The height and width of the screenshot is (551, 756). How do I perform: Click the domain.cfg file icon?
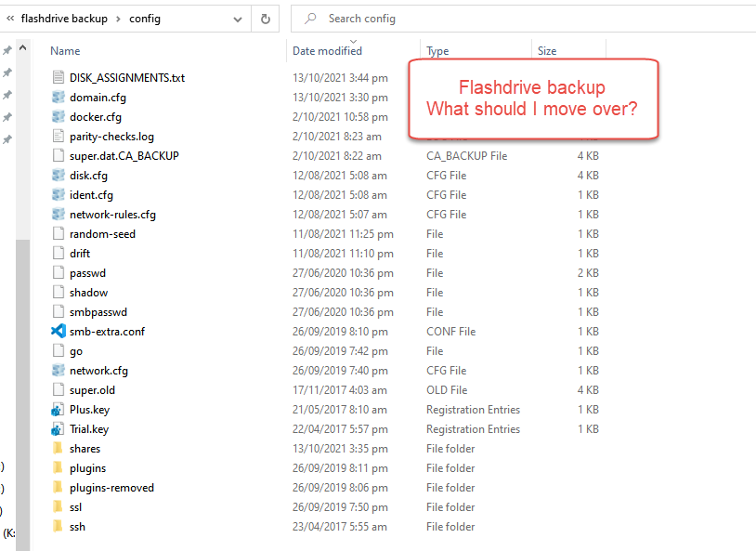point(59,97)
